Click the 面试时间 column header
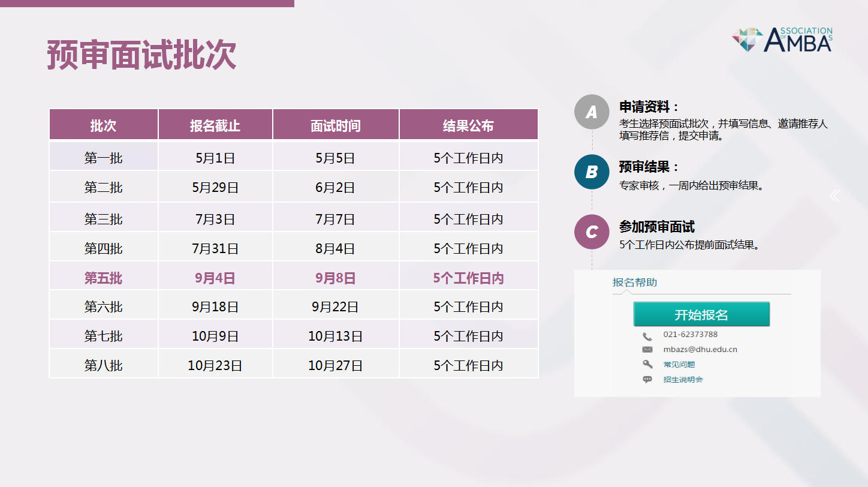This screenshot has height=487, width=868. (x=335, y=125)
